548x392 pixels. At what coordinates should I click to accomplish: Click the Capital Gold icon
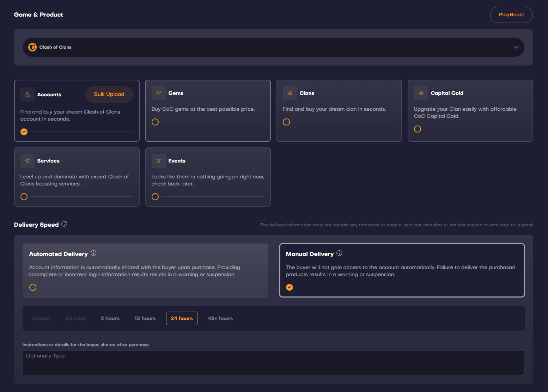tap(421, 93)
